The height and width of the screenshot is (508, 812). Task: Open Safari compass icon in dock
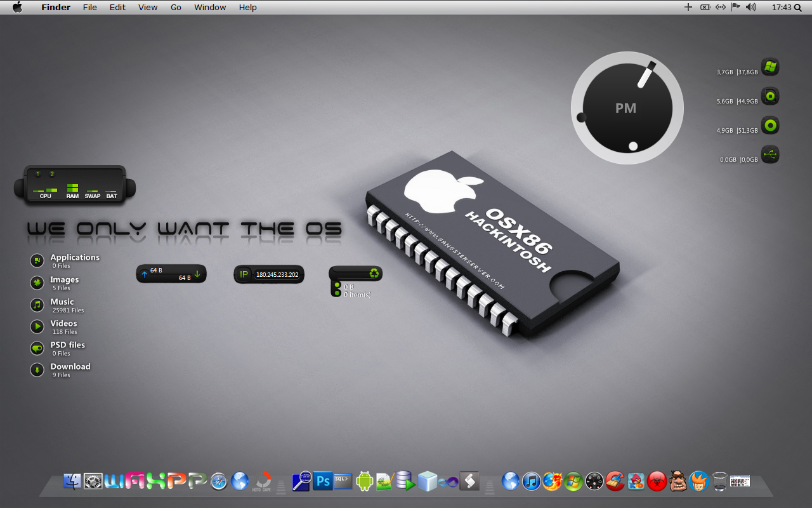[x=219, y=481]
